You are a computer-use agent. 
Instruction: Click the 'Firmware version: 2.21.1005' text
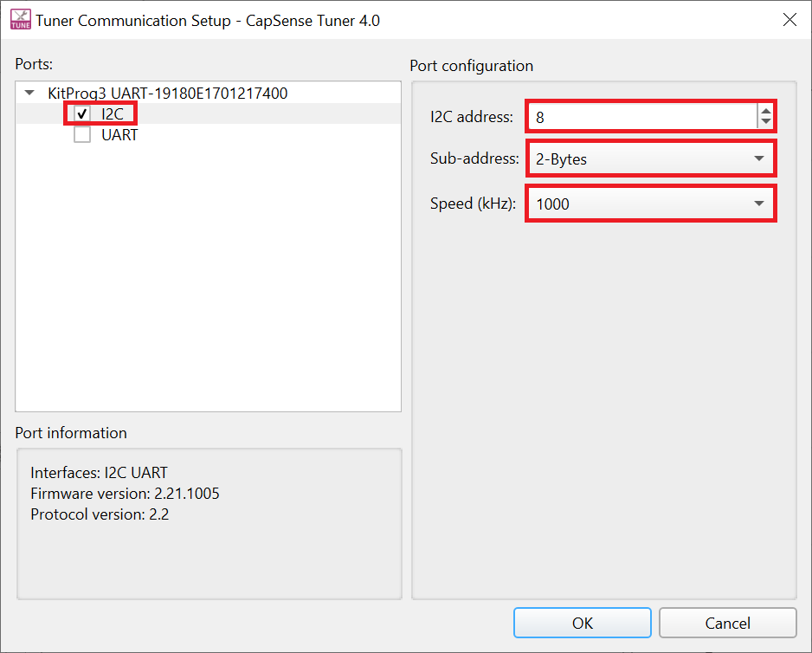tap(125, 494)
